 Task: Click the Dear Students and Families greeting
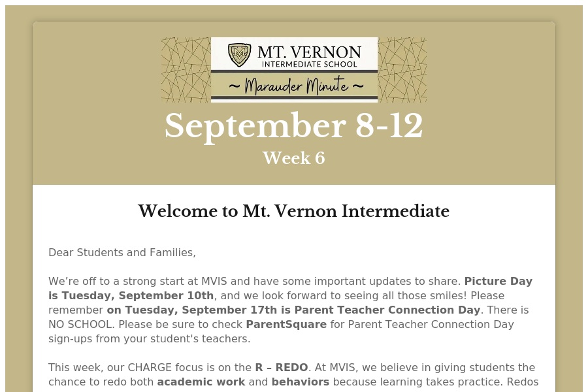coord(122,252)
